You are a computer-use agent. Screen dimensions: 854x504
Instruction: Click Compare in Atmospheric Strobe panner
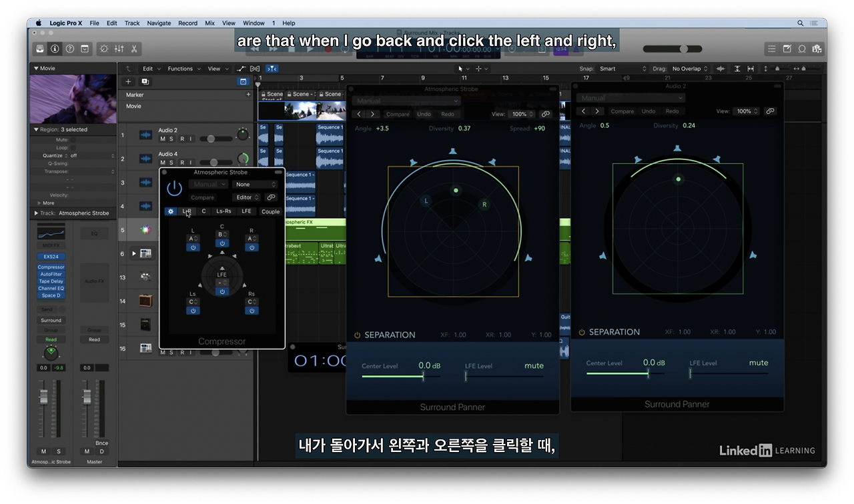coord(398,114)
